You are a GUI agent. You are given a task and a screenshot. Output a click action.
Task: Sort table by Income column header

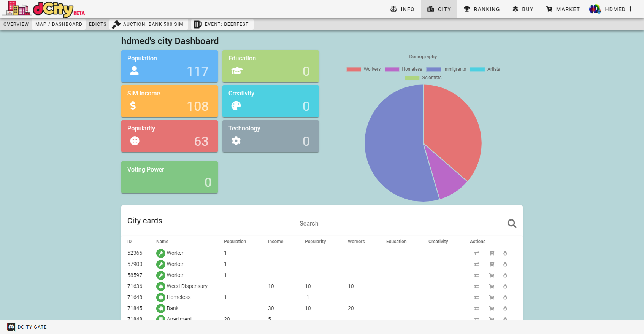(276, 242)
